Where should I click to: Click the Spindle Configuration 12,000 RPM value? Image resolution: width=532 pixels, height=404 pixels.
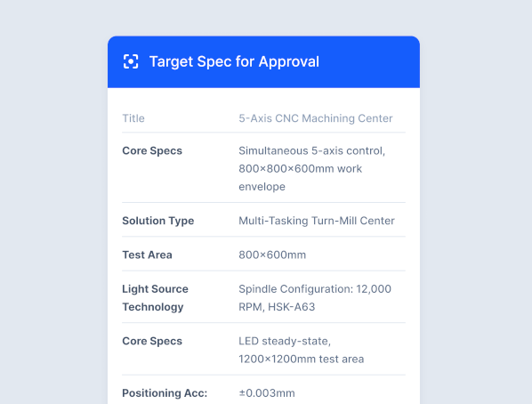315,298
